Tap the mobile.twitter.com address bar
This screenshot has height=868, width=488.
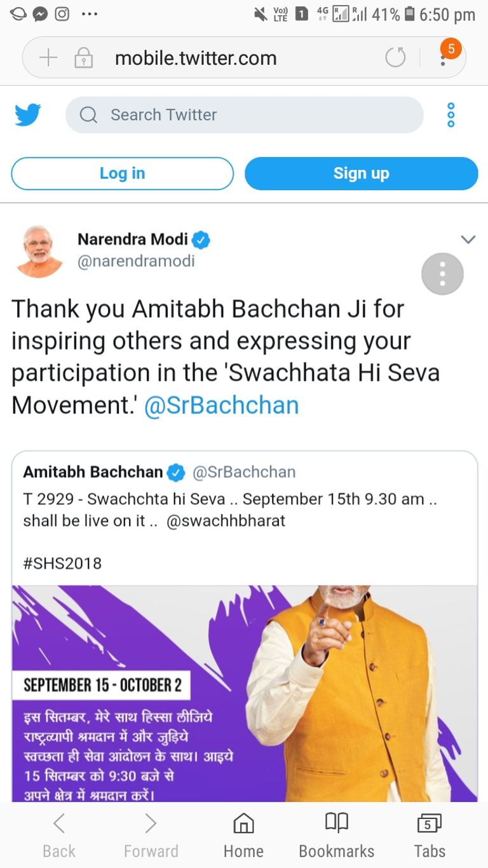click(x=196, y=59)
